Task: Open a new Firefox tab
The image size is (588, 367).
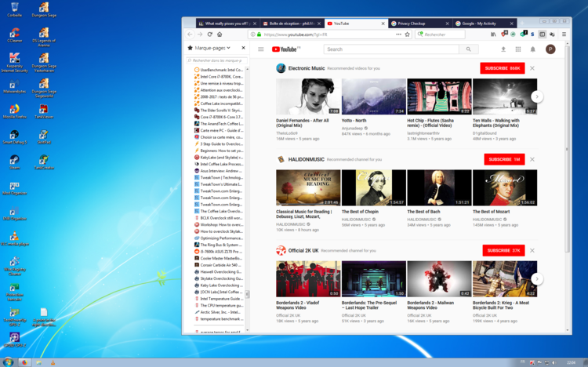Action: 521,24
